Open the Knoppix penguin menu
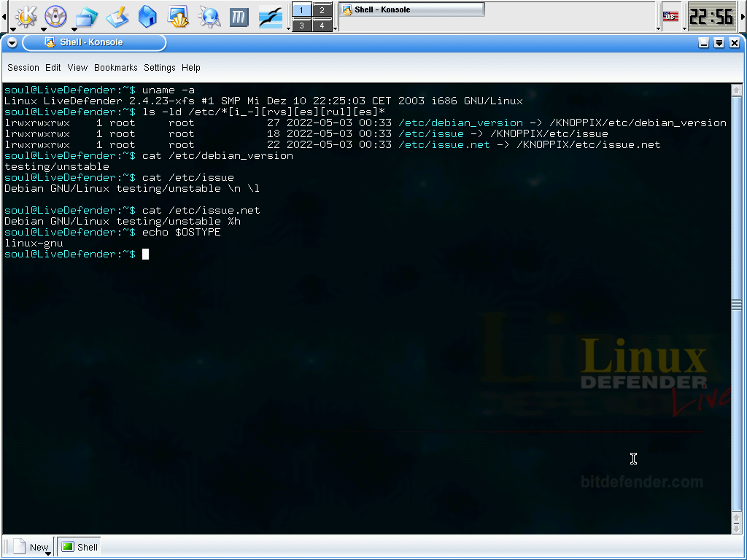 55,16
